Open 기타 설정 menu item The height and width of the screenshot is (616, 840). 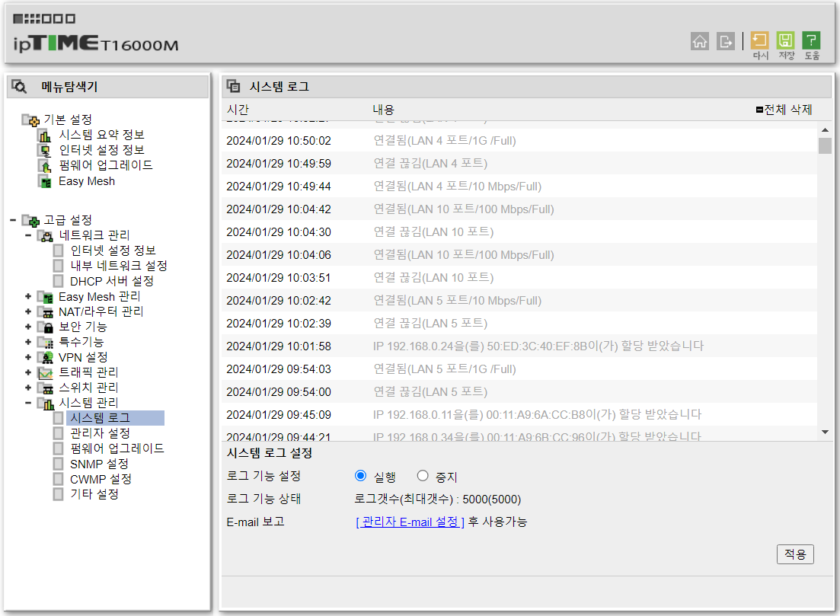click(94, 494)
